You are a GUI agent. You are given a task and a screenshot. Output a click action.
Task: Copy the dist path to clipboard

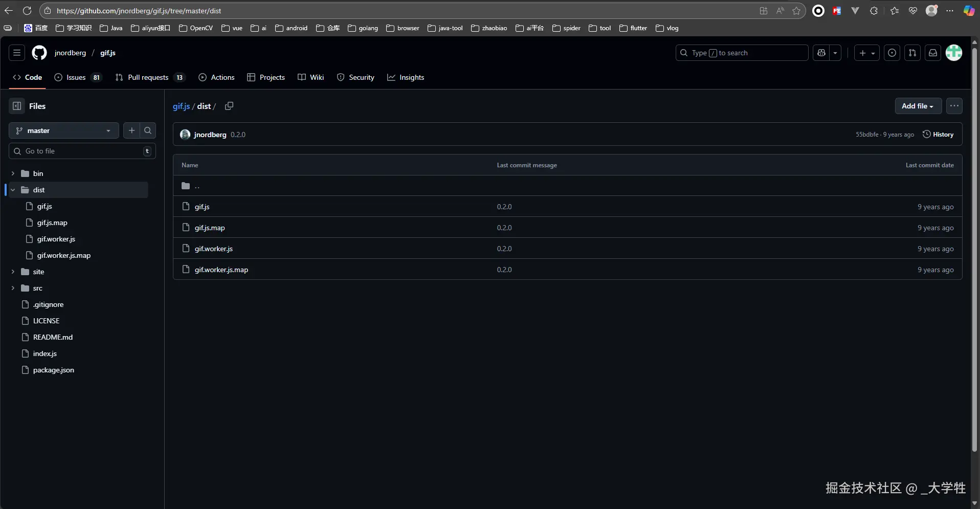[x=229, y=106]
